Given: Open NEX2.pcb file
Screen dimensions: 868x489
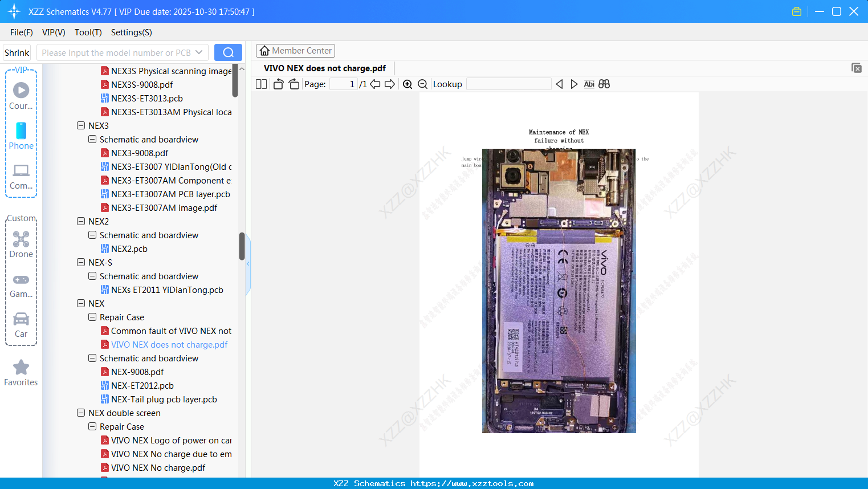Looking at the screenshot, I should click(129, 248).
